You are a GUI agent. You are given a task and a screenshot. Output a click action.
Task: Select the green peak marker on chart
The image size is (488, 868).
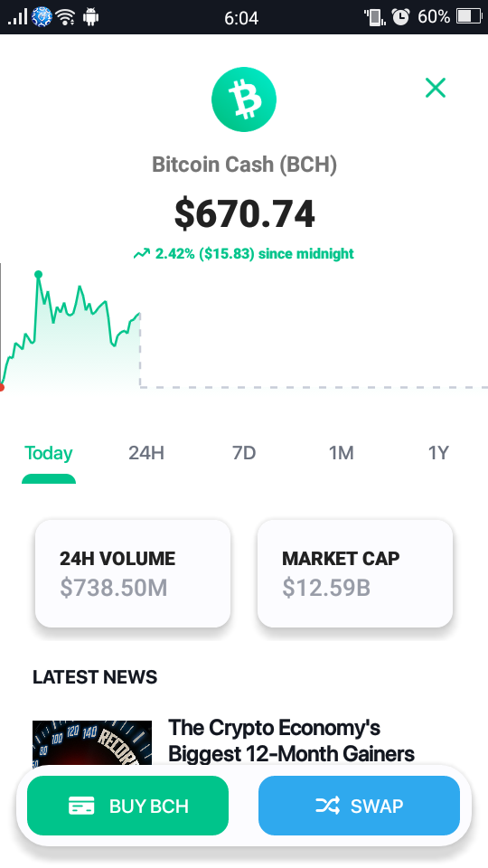pyautogui.click(x=38, y=274)
